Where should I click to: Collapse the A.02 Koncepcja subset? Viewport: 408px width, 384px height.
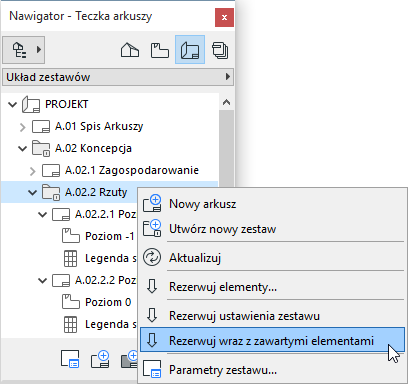point(22,149)
